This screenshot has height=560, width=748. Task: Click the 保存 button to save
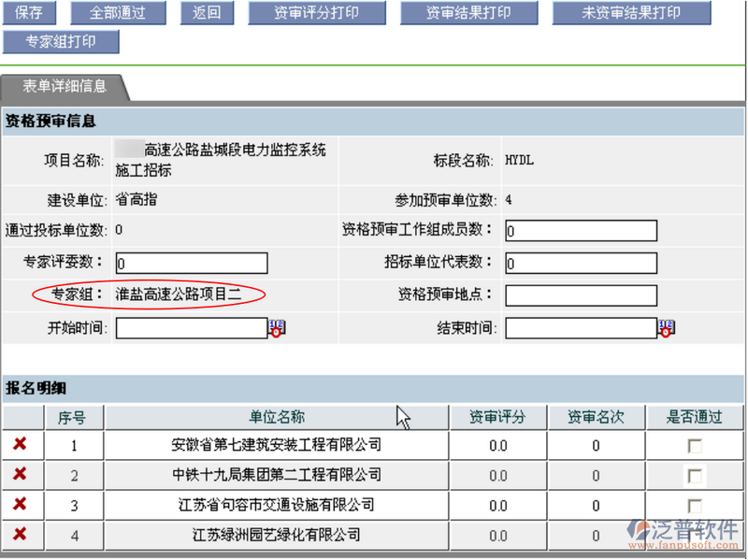click(x=29, y=12)
